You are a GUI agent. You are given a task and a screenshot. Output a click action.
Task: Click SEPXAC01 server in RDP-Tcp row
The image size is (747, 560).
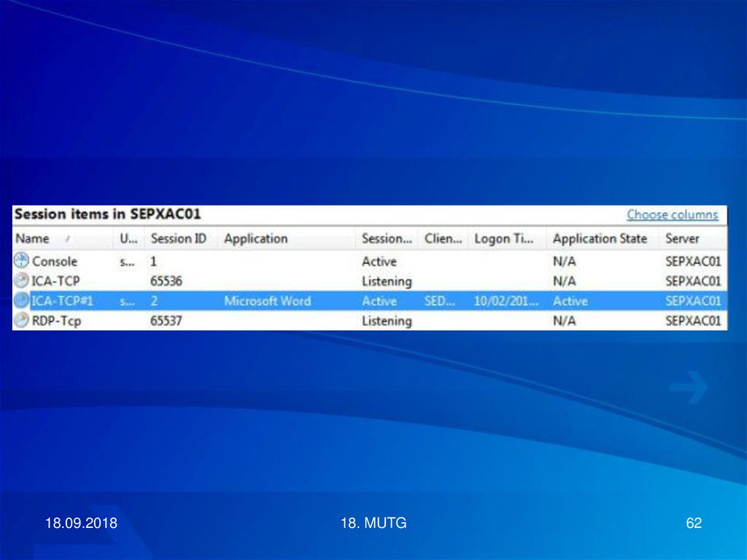(693, 321)
